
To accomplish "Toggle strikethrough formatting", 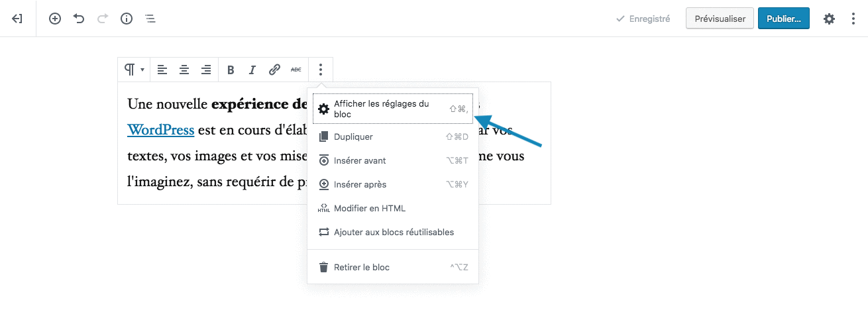I will [x=296, y=70].
